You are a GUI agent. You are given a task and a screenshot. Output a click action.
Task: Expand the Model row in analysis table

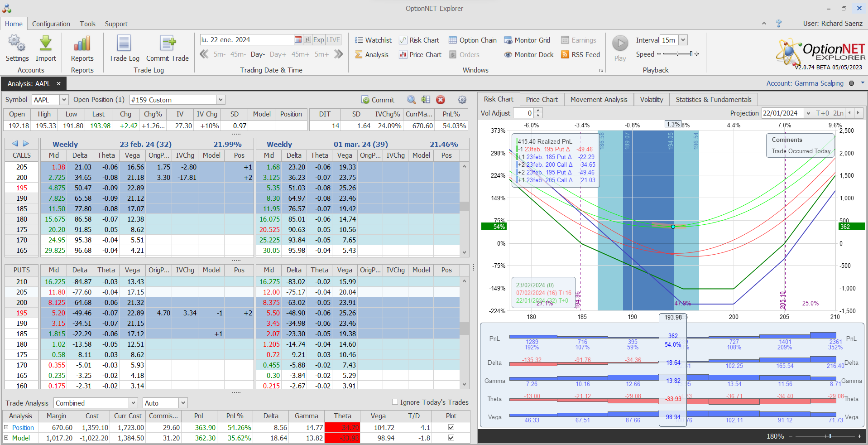click(x=6, y=438)
